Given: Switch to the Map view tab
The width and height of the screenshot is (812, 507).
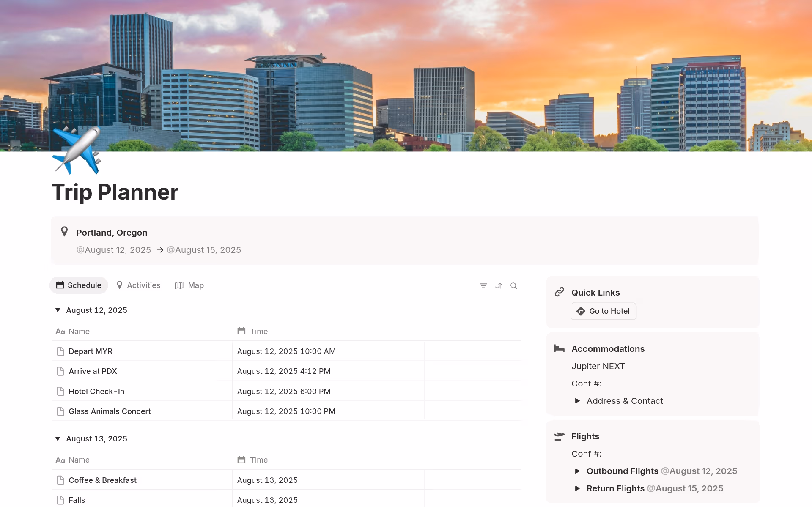Looking at the screenshot, I should pos(189,285).
